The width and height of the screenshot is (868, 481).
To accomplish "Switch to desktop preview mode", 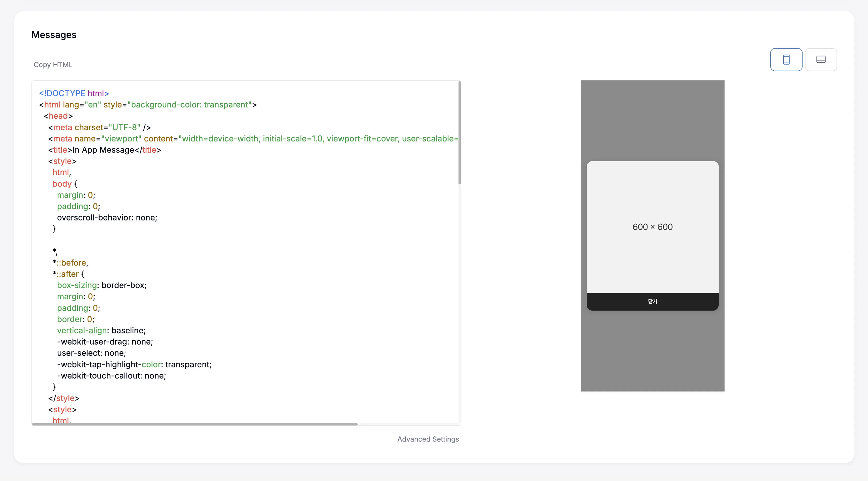I will [821, 60].
